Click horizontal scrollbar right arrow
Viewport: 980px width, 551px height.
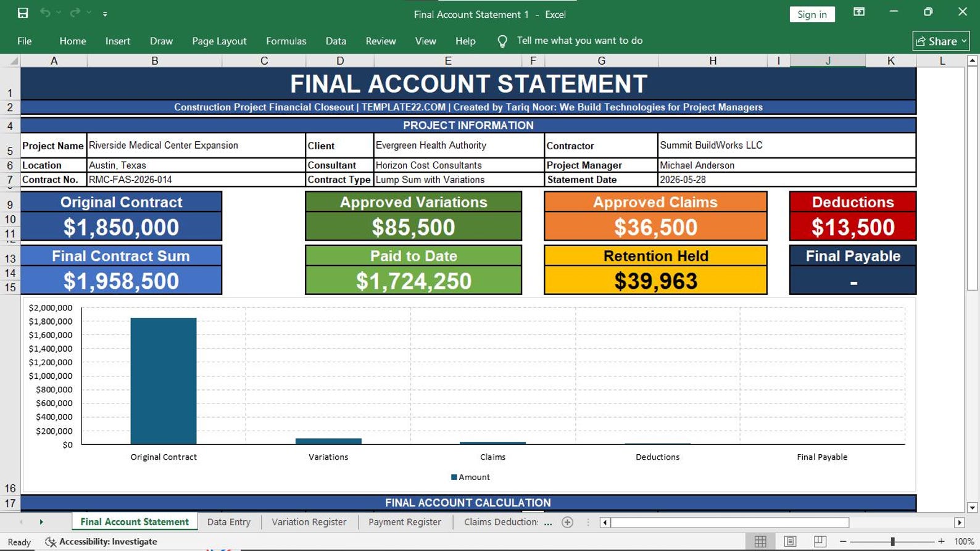click(x=959, y=523)
